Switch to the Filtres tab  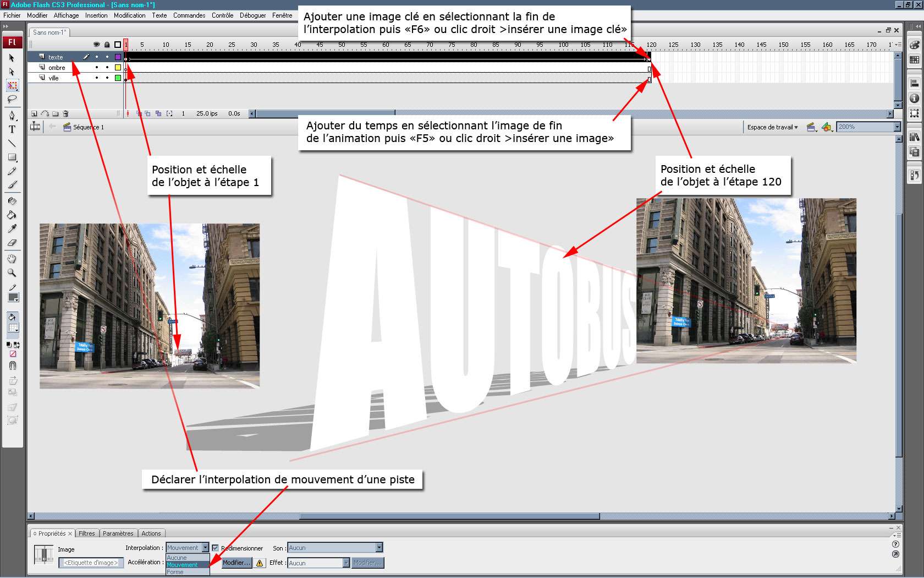tap(86, 533)
